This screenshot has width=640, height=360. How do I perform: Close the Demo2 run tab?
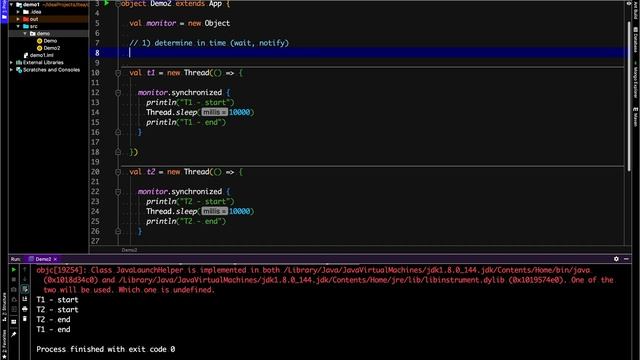pos(56,259)
